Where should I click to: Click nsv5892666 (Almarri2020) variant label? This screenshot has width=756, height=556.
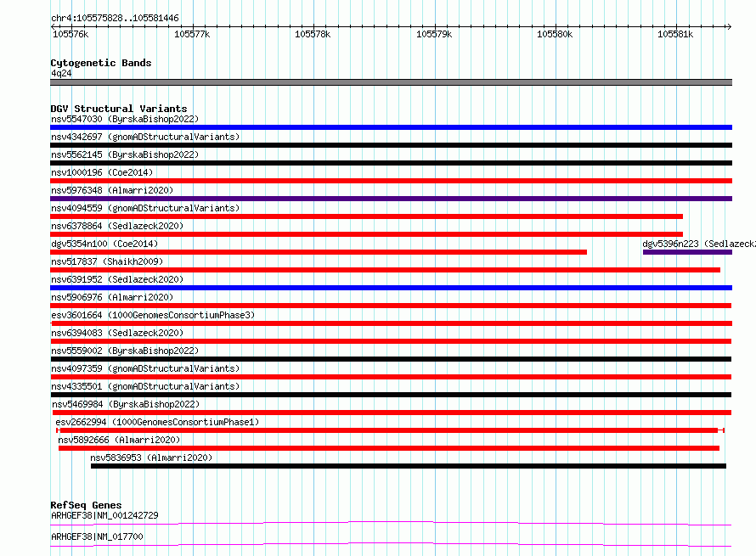click(x=119, y=440)
